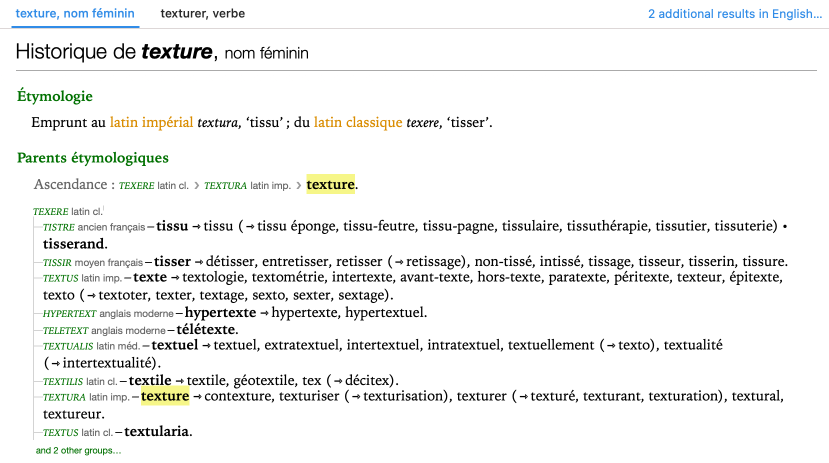Click the "Parents étymologiques" section heading

93,158
